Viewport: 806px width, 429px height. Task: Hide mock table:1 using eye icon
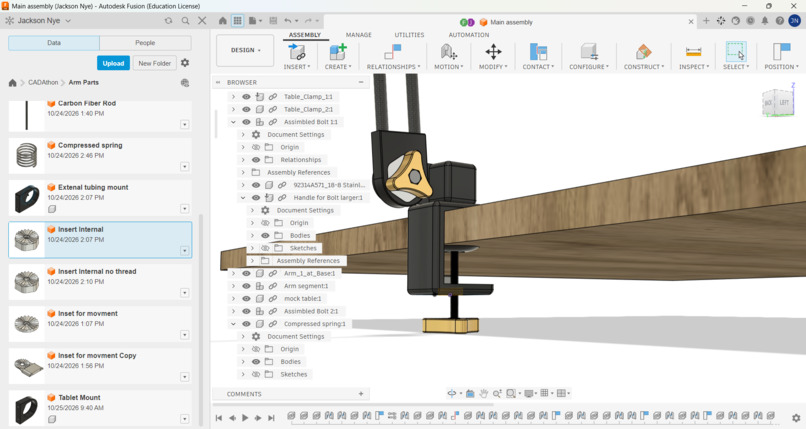click(x=246, y=299)
